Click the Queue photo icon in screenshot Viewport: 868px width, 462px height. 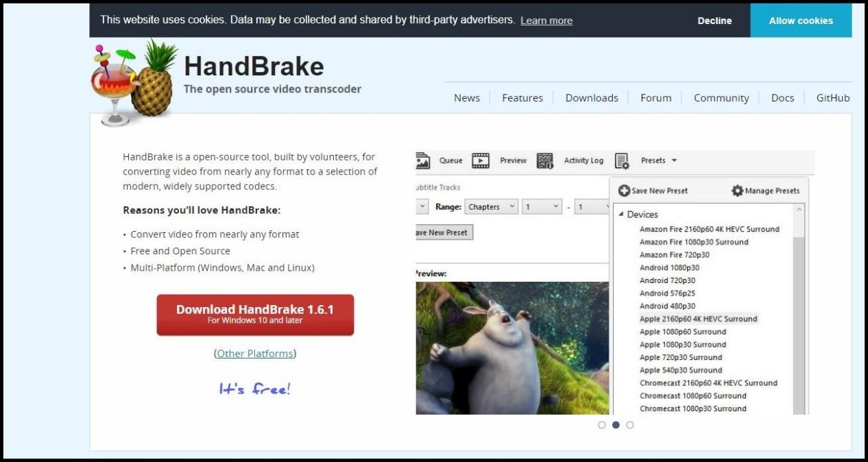click(422, 160)
